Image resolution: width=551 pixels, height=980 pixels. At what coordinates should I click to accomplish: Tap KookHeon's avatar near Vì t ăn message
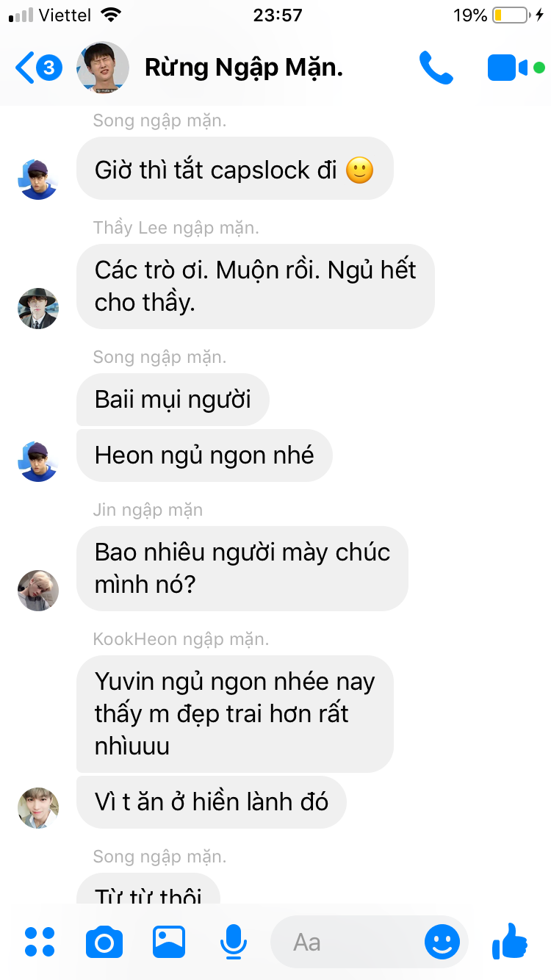[37, 807]
